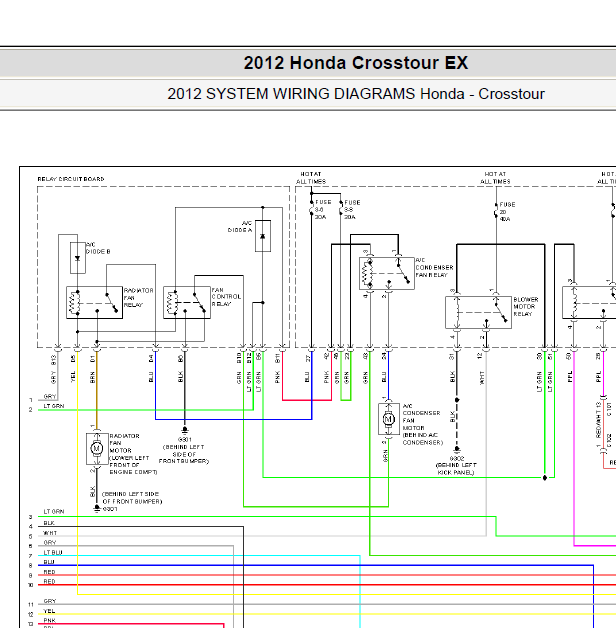Click 'HOT AT ALL TIMES' above Fuse 20
Viewport: 616px width, 628px height.
495,178
